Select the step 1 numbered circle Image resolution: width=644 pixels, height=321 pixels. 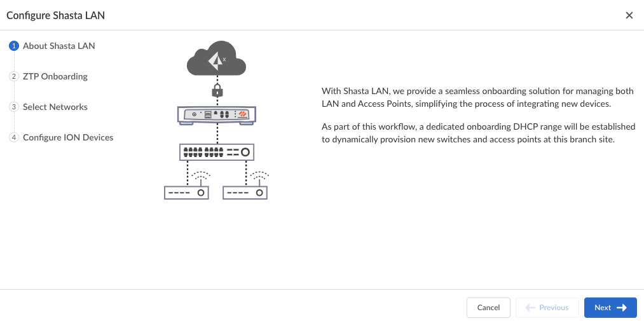(14, 46)
